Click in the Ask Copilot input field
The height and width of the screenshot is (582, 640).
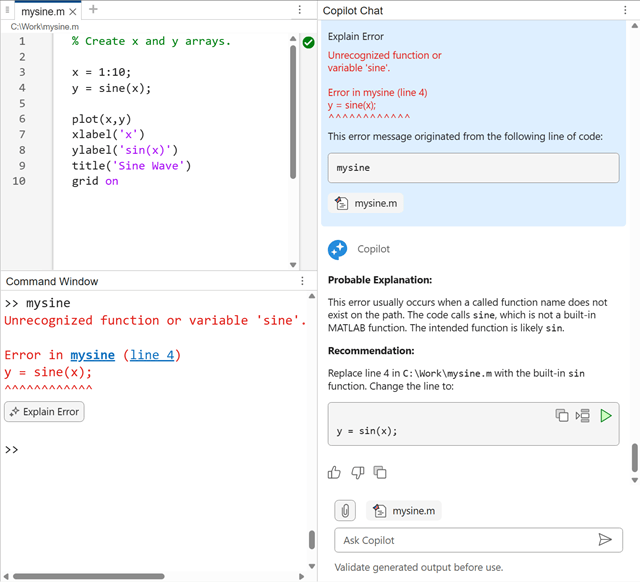465,540
